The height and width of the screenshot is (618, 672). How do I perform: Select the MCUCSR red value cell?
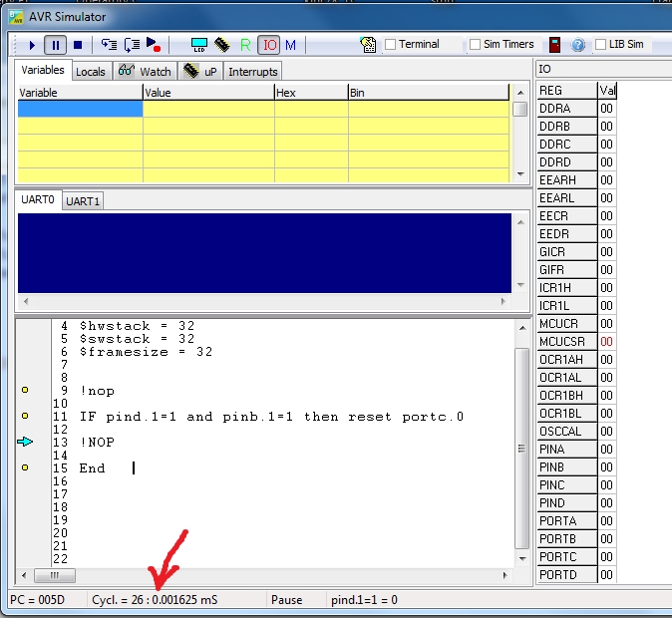click(x=606, y=342)
